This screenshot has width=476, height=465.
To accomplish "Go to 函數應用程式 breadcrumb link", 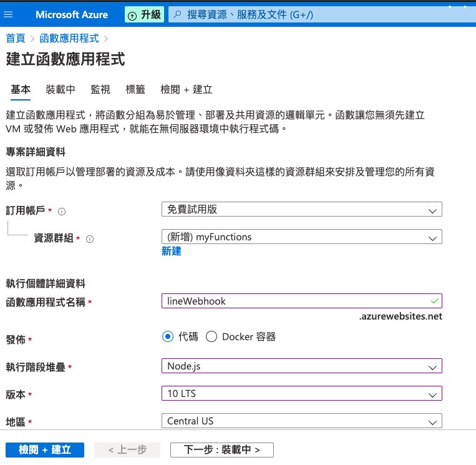I will point(69,38).
